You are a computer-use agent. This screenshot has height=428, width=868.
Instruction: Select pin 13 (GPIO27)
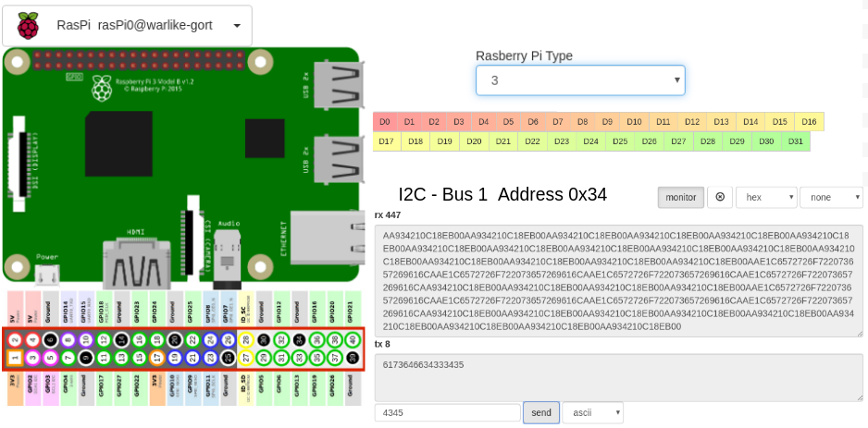coord(121,359)
